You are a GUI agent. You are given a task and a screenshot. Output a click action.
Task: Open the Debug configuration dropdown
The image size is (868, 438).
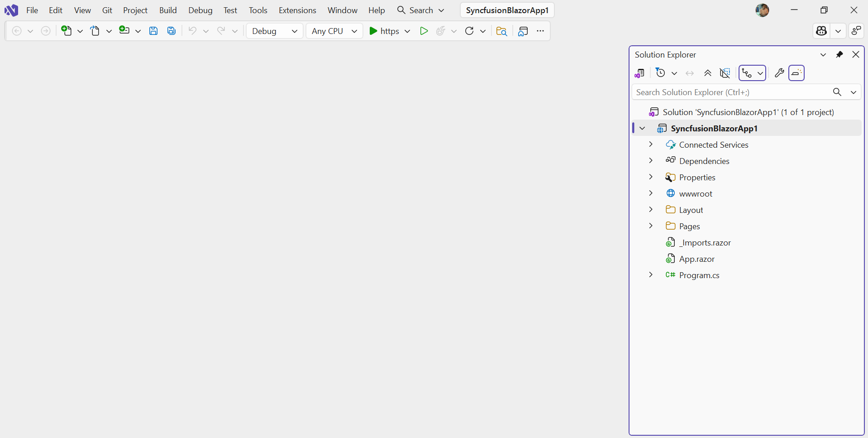coord(275,31)
